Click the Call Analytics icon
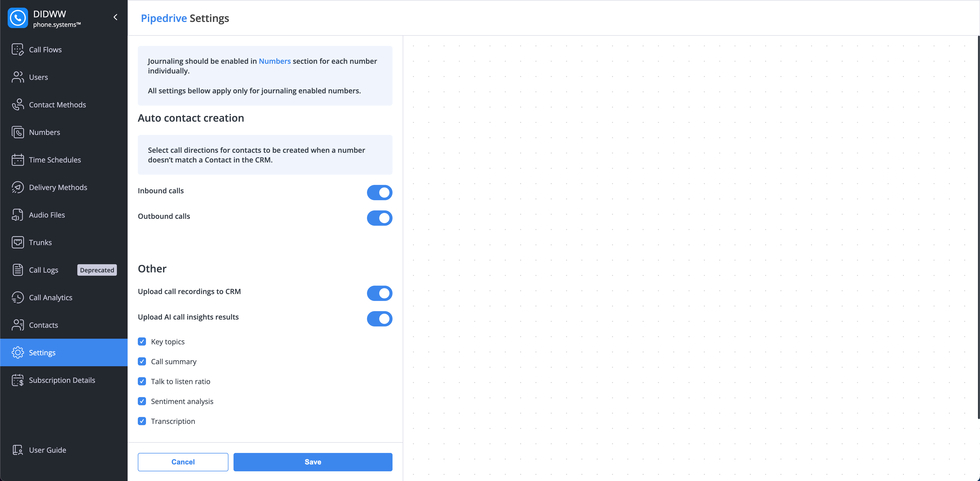This screenshot has width=980, height=481. 18,298
